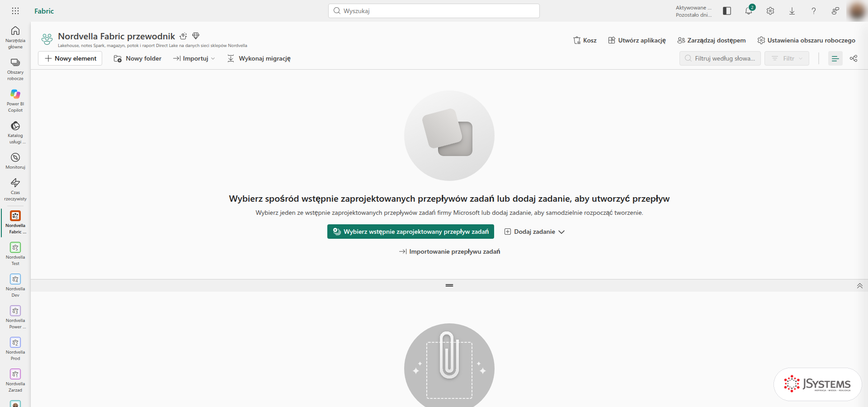This screenshot has width=868, height=407.
Task: Open help question mark icon
Action: tap(814, 11)
